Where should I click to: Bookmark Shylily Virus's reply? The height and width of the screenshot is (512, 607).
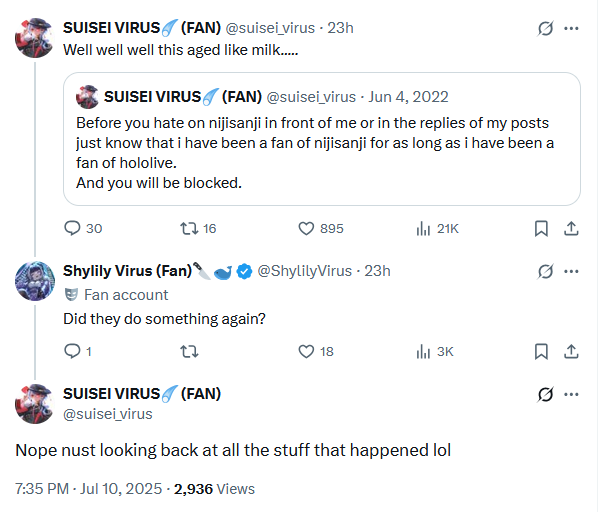541,351
